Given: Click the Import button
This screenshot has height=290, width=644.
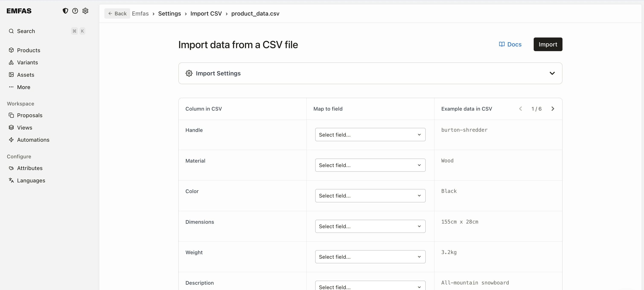Looking at the screenshot, I should click(x=548, y=44).
